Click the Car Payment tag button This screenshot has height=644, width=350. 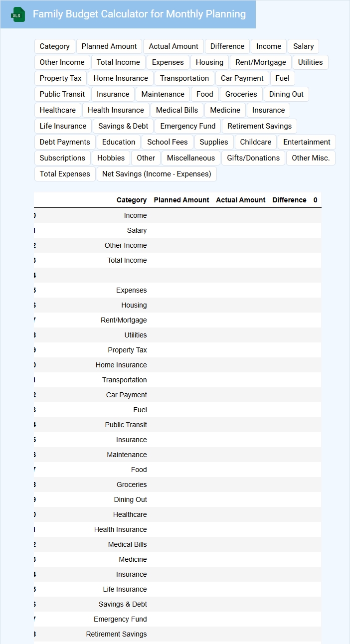coord(242,78)
